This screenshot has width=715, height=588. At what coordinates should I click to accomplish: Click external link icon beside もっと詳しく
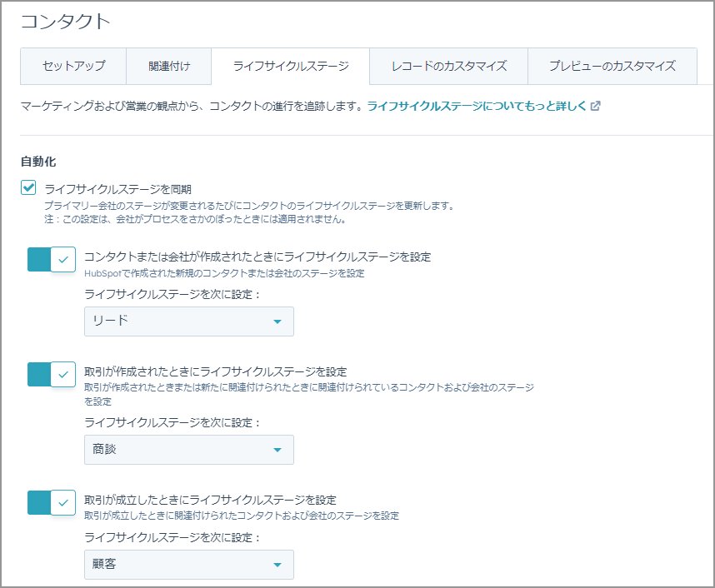pyautogui.click(x=595, y=107)
